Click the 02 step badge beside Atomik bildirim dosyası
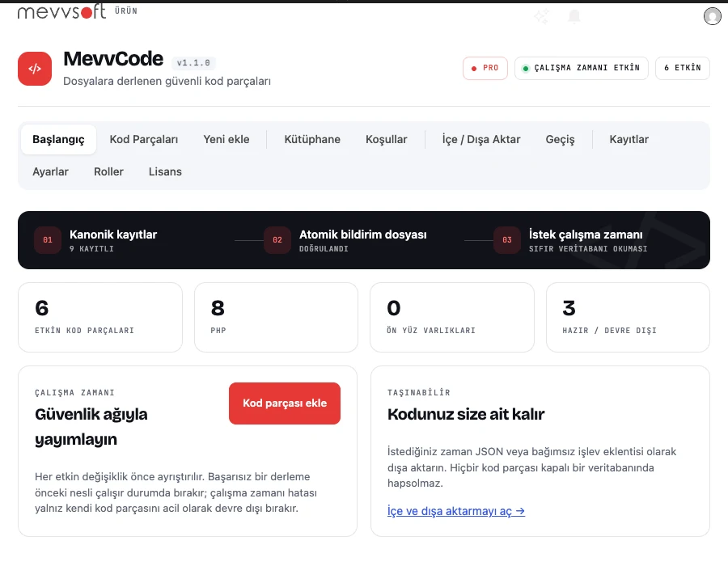Viewport: 728px width, 566px height. [x=277, y=240]
